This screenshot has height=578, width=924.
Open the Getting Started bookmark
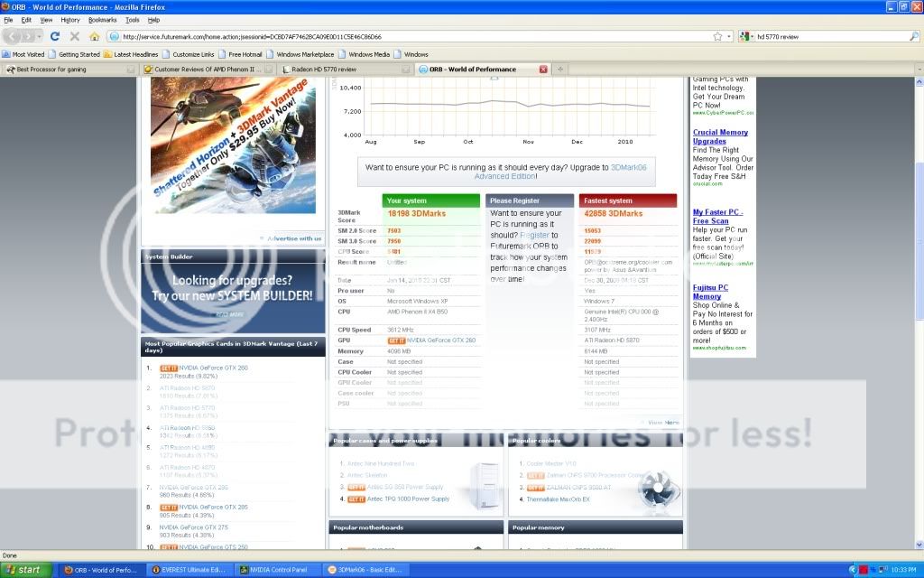point(74,54)
